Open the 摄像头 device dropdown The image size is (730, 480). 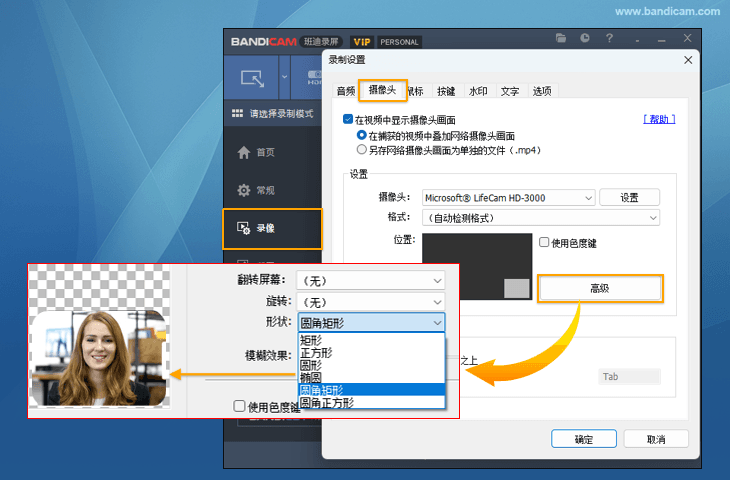[508, 197]
